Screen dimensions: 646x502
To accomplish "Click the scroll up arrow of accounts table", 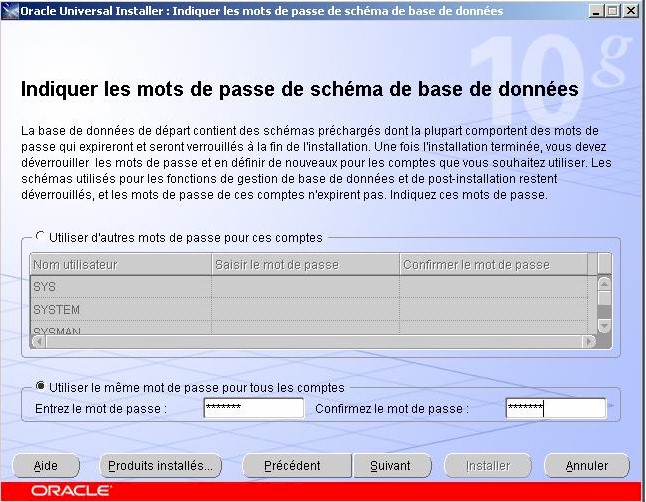I will [x=604, y=283].
